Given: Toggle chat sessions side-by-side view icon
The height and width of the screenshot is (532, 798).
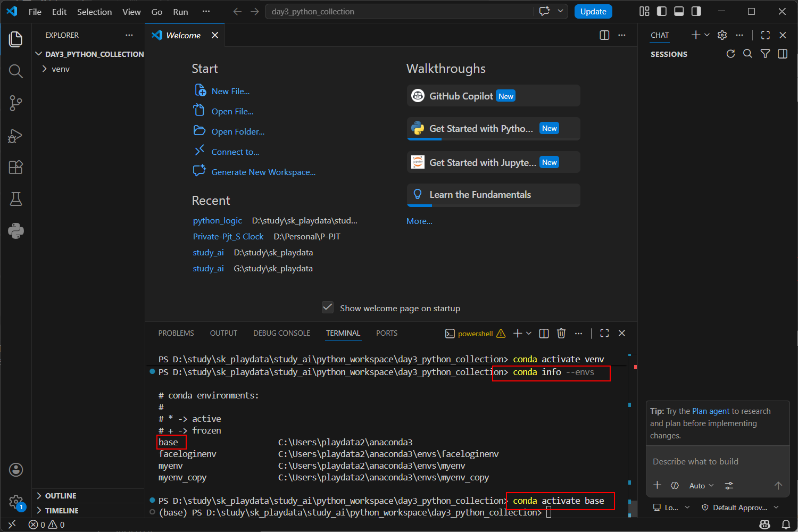Looking at the screenshot, I should (782, 54).
